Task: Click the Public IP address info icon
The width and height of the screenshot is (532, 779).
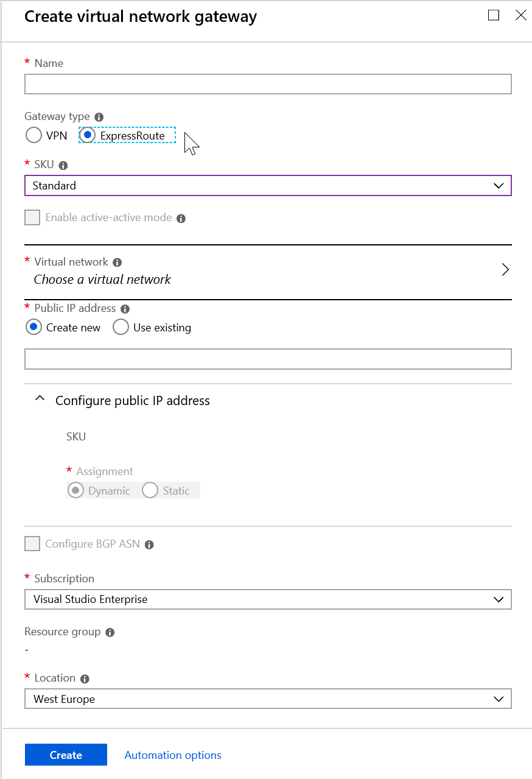Action: [125, 309]
